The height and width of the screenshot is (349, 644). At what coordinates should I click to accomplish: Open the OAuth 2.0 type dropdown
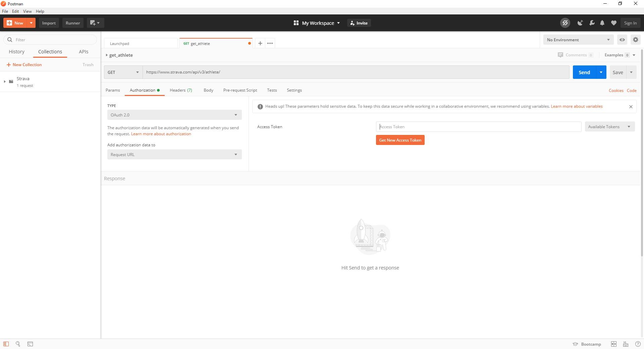[x=174, y=115]
